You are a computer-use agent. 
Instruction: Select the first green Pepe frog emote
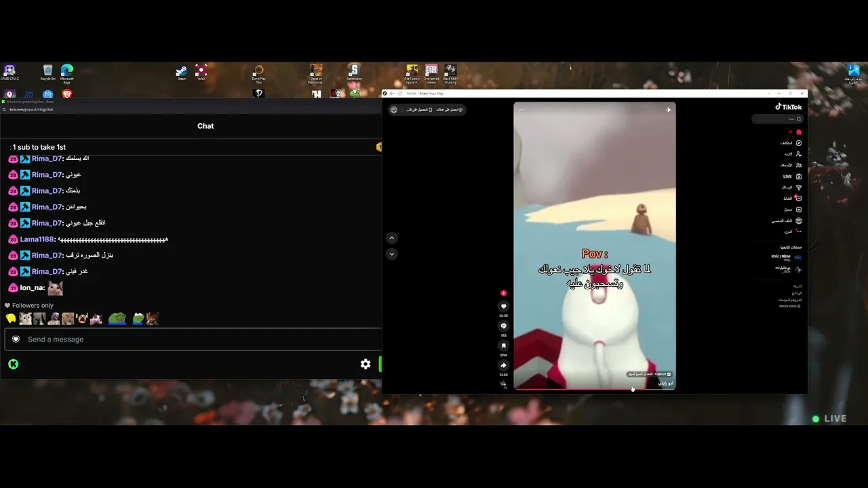117,319
